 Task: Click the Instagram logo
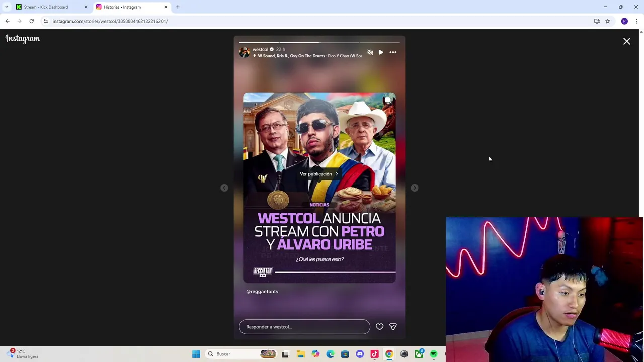[x=22, y=39]
